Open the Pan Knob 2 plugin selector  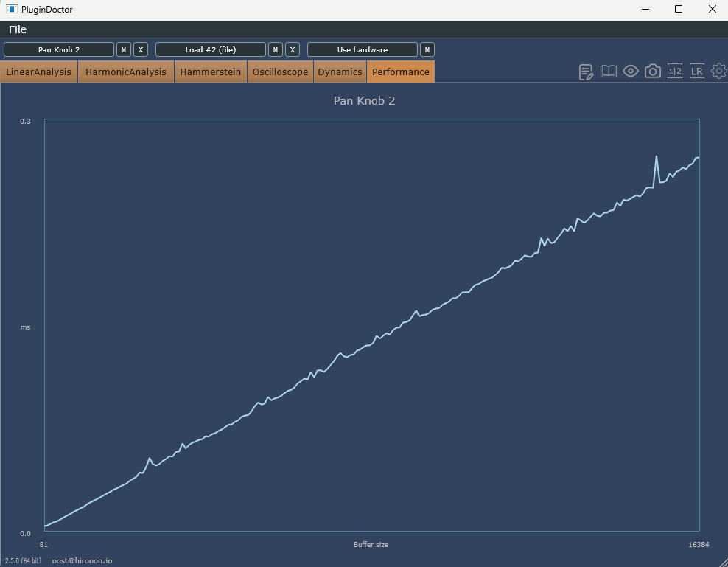click(x=59, y=49)
